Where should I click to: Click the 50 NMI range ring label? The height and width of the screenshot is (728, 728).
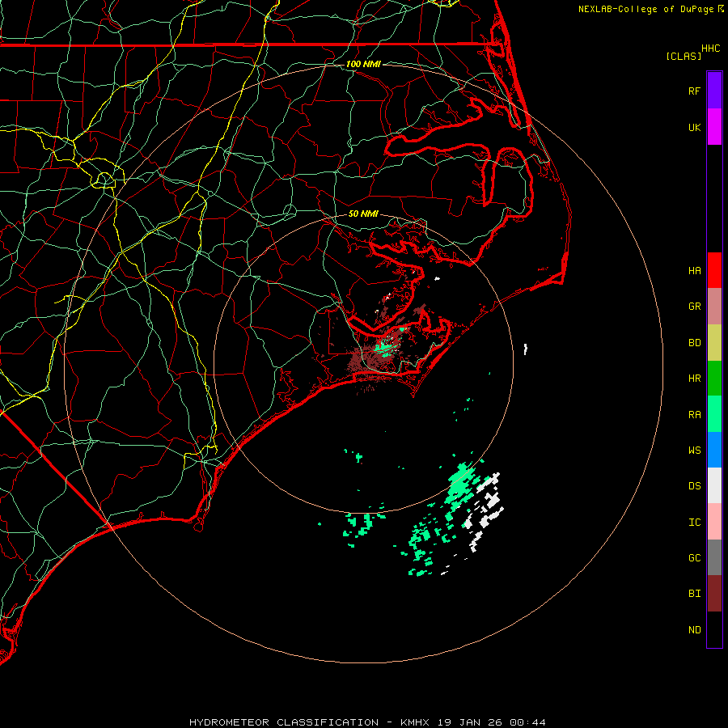[x=363, y=214]
